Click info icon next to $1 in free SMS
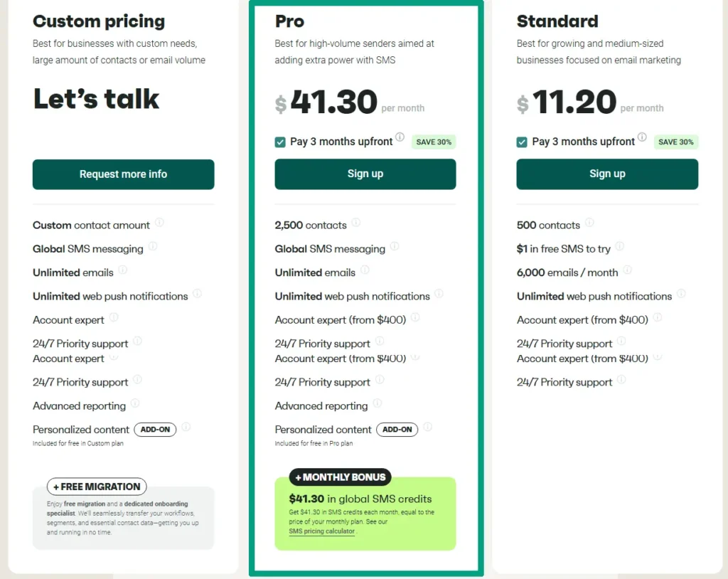Screen dimensions: 728x579 (619, 246)
